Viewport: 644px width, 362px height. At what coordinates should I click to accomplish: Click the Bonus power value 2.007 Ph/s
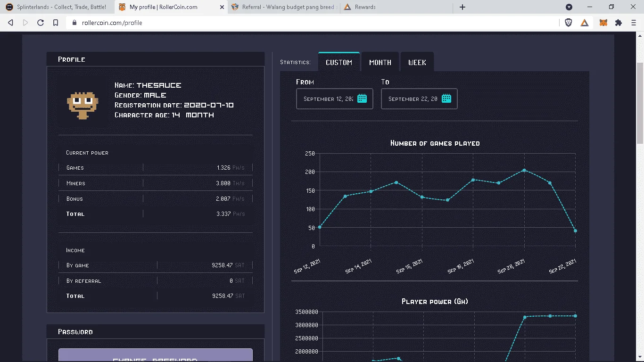pyautogui.click(x=230, y=199)
